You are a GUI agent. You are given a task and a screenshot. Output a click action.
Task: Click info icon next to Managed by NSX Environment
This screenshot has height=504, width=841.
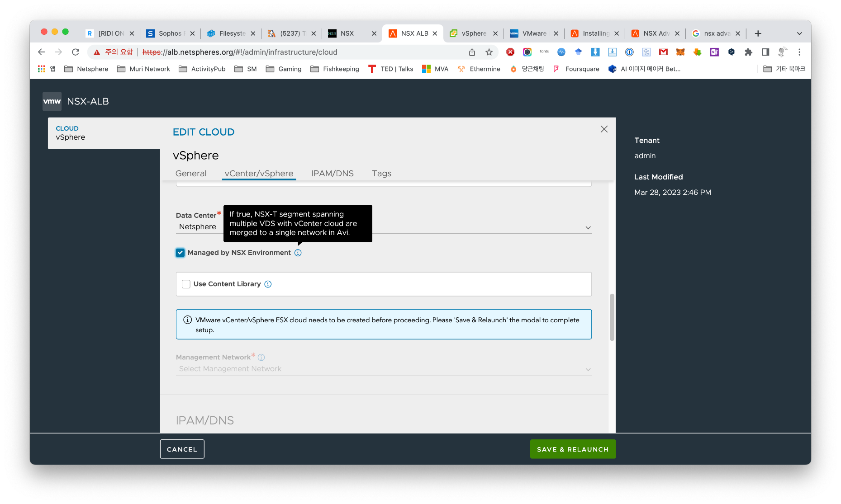pos(298,253)
